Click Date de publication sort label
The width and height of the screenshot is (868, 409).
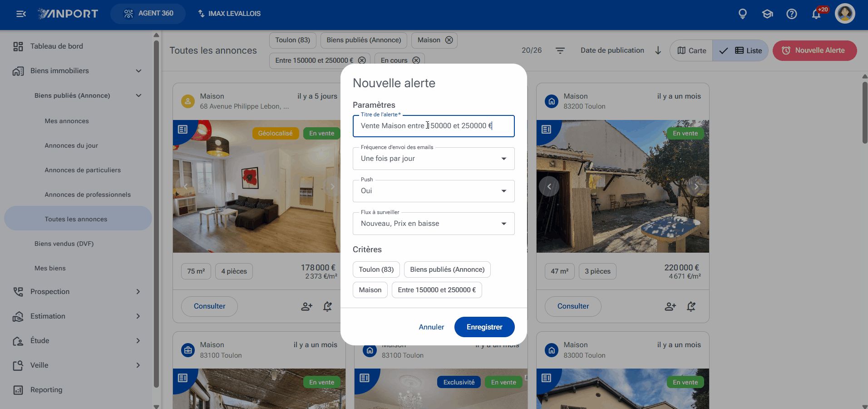612,50
